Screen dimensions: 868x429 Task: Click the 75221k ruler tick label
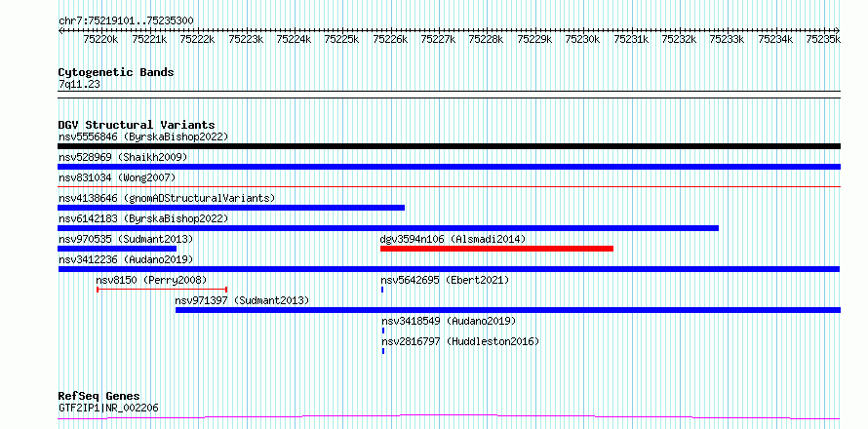149,39
